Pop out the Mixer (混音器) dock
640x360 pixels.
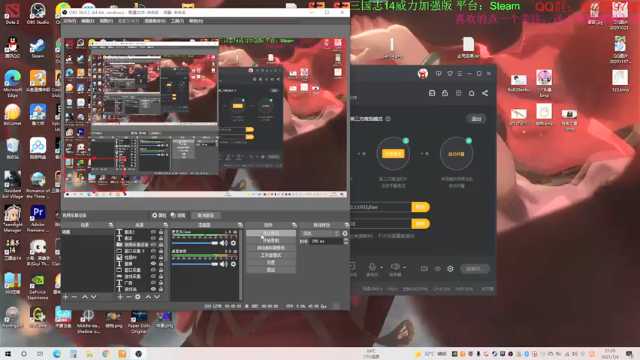[x=240, y=225]
